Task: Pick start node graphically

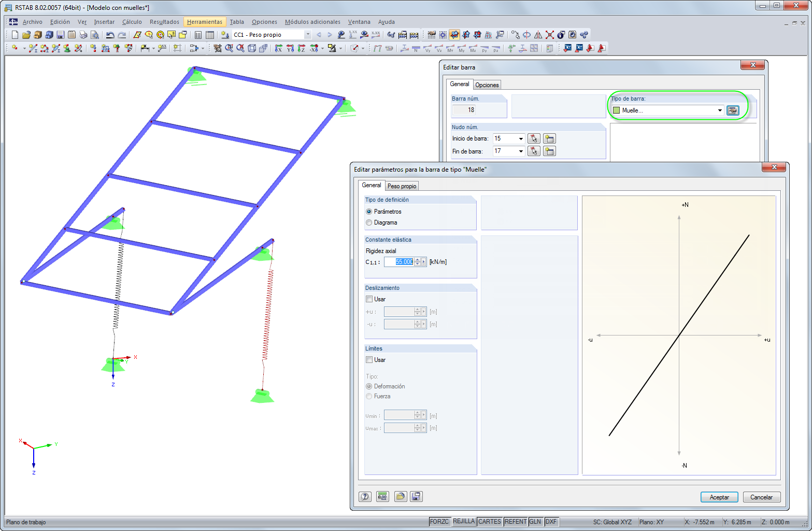Action: pos(534,138)
